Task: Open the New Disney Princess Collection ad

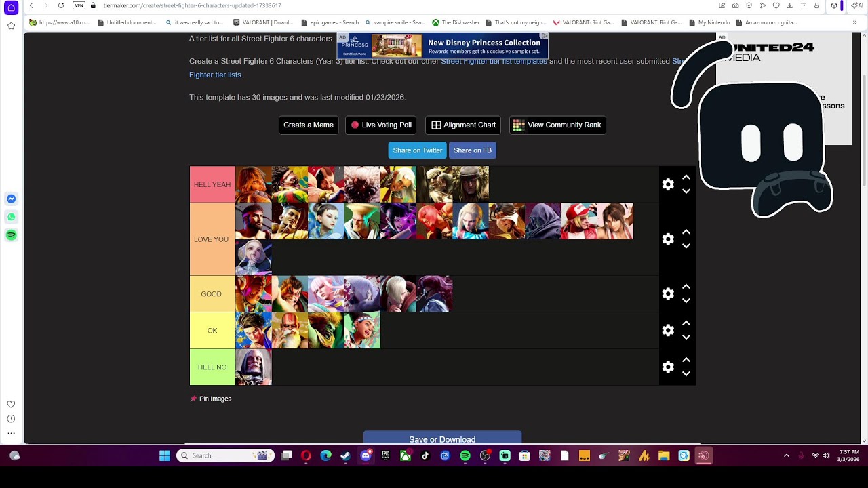Action: (x=442, y=45)
